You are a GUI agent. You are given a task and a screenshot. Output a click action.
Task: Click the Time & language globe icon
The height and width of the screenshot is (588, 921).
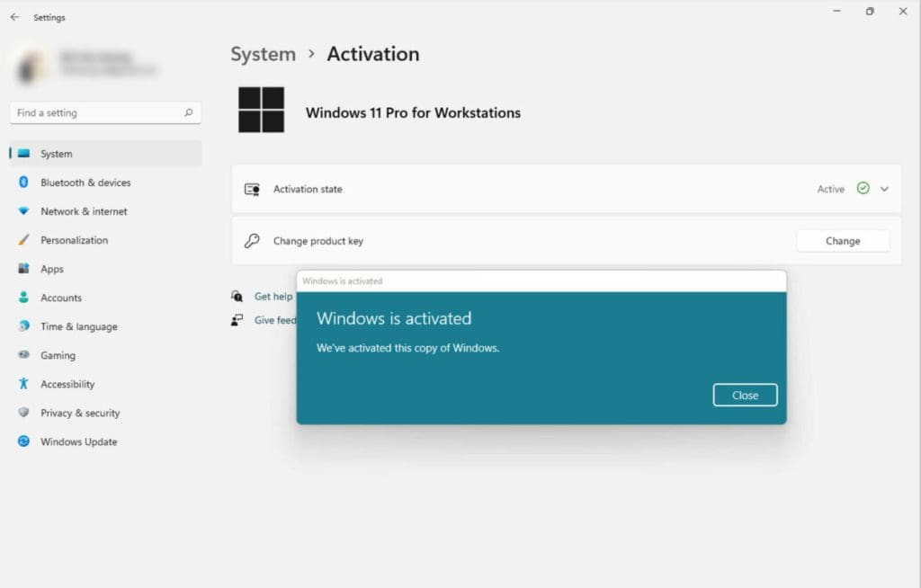coord(23,326)
